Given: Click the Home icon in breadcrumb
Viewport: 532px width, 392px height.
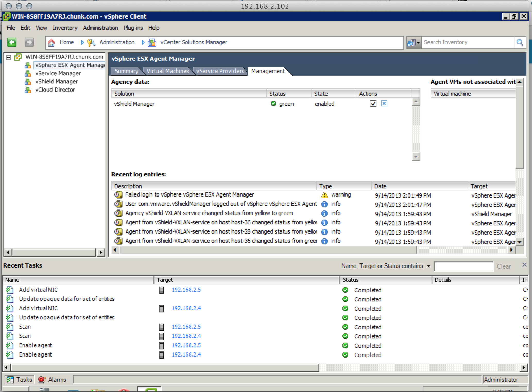Looking at the screenshot, I should [51, 42].
